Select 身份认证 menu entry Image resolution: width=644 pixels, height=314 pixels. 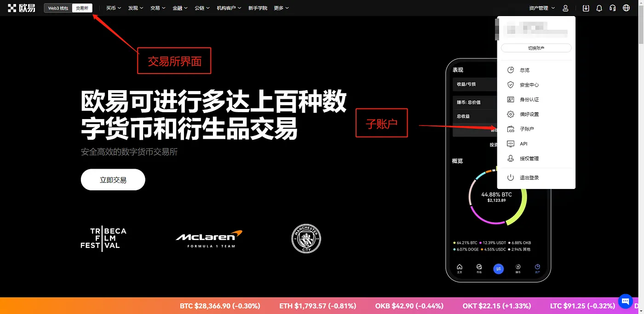pyautogui.click(x=536, y=99)
